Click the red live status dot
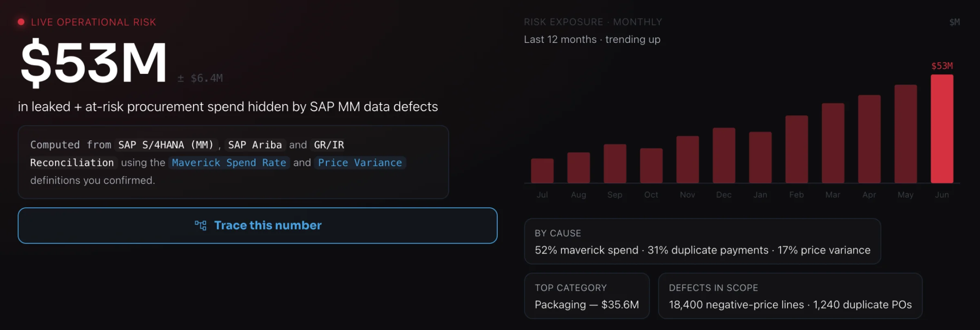 tap(21, 22)
